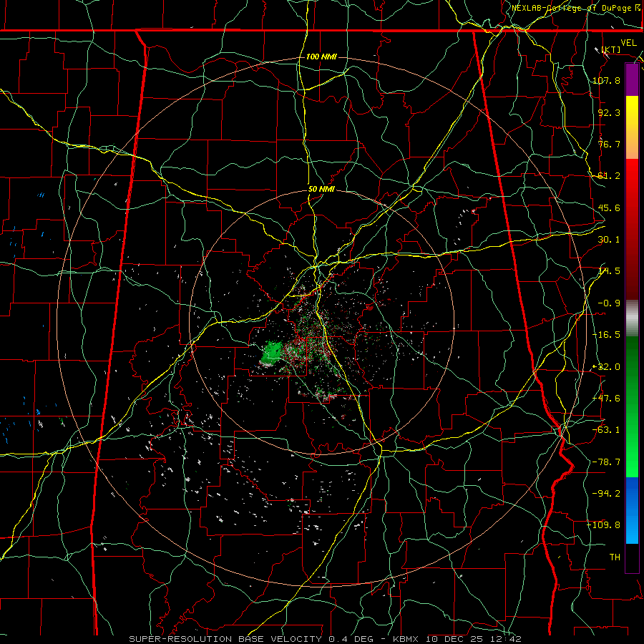Pick the red segment of the color bar

(632, 229)
